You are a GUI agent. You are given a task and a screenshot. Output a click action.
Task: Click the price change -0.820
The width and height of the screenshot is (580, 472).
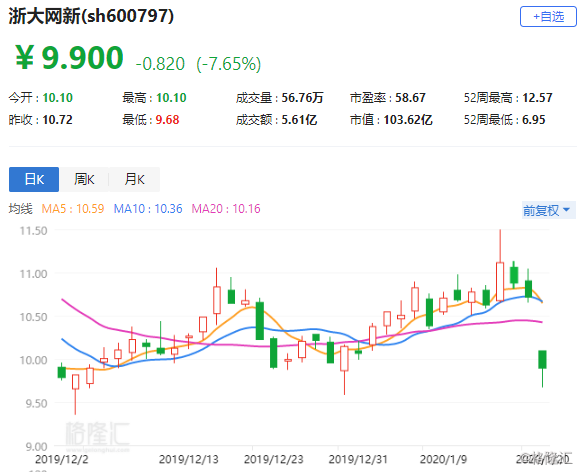point(160,64)
